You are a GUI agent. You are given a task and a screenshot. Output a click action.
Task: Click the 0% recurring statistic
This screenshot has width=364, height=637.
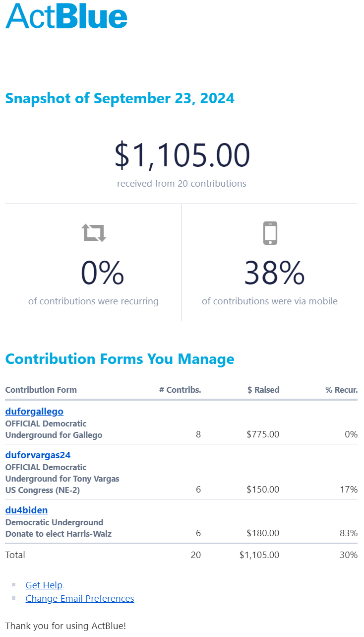102,273
